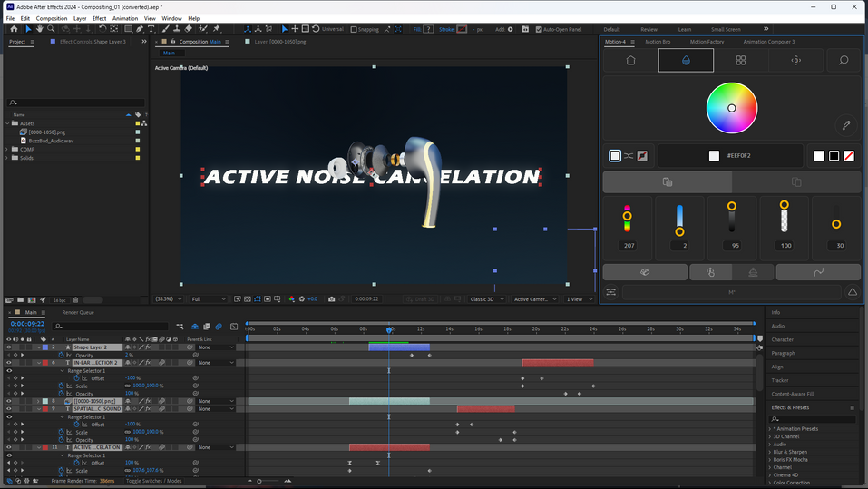Switch to the Learn workspace

pyautogui.click(x=684, y=29)
